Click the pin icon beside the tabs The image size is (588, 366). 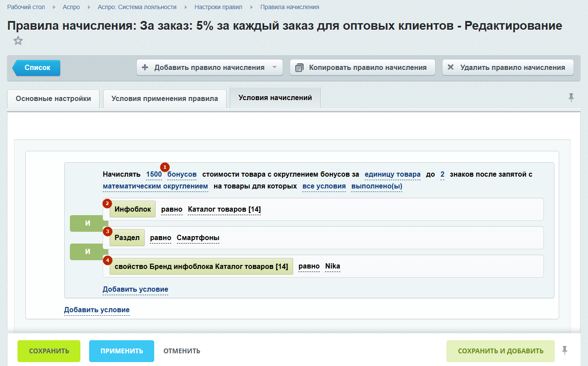click(571, 98)
